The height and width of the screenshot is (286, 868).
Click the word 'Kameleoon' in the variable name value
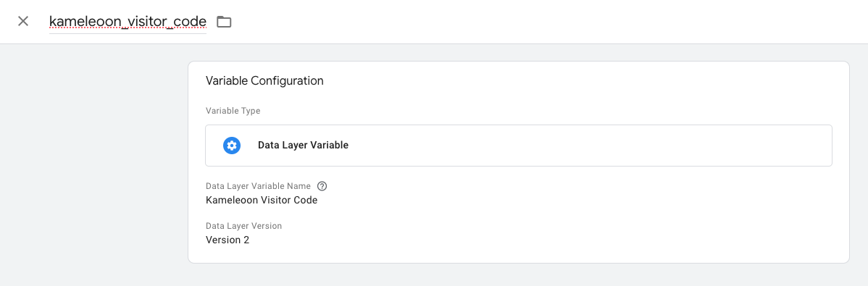tap(229, 201)
